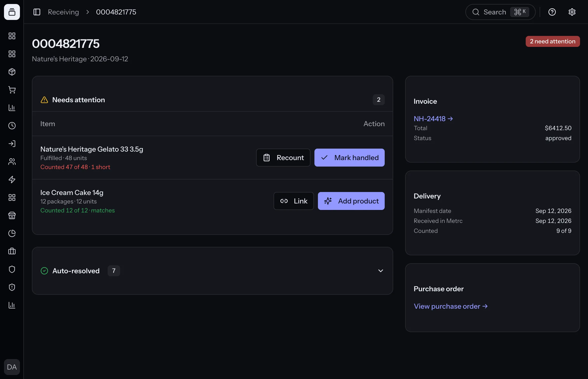Open the pie chart sidebar icon
588x379 pixels.
(12, 233)
